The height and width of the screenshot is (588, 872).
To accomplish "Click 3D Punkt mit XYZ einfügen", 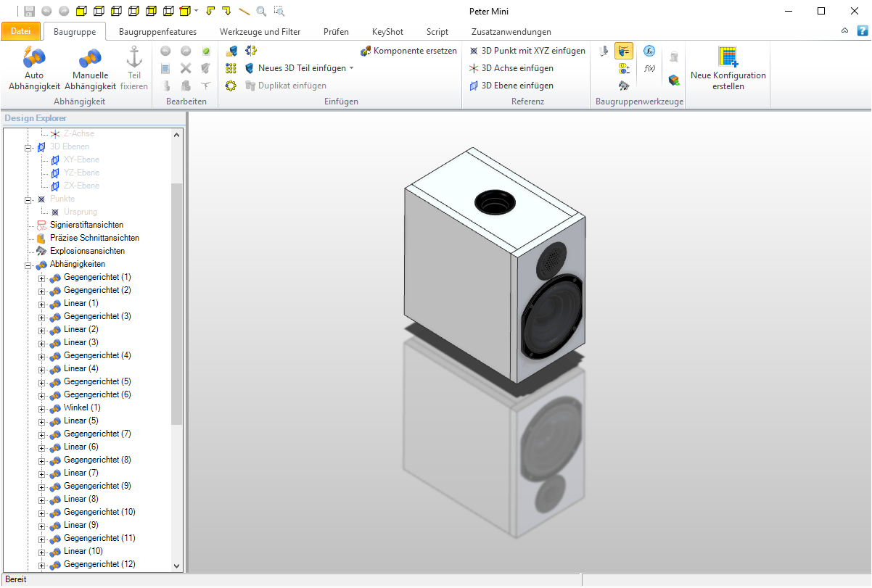I will point(527,51).
